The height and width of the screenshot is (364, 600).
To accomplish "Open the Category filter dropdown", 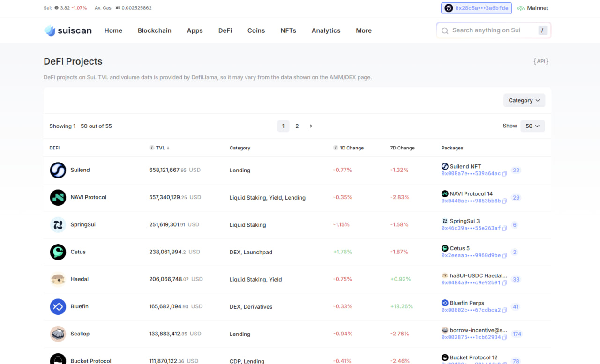I will point(524,100).
